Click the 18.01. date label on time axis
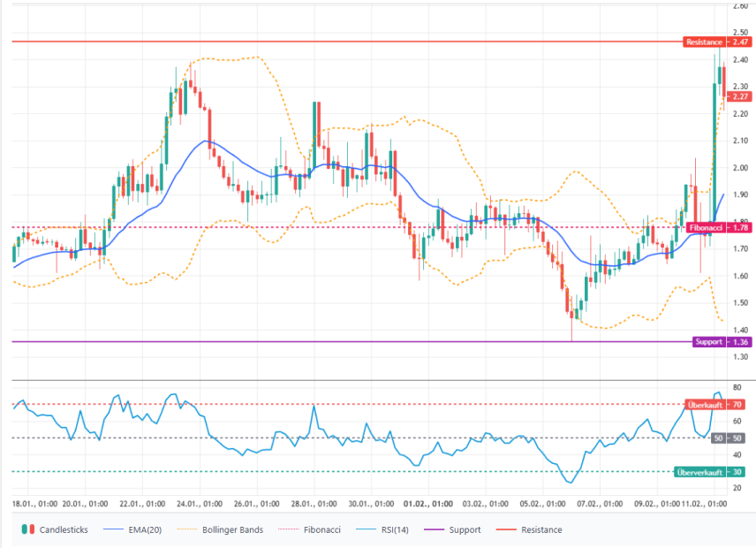Screen dimensions: 756x548 tap(35, 504)
